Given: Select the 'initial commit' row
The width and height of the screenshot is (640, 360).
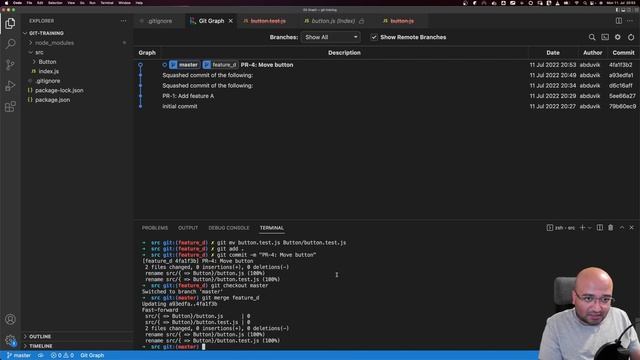Looking at the screenshot, I should (x=387, y=106).
